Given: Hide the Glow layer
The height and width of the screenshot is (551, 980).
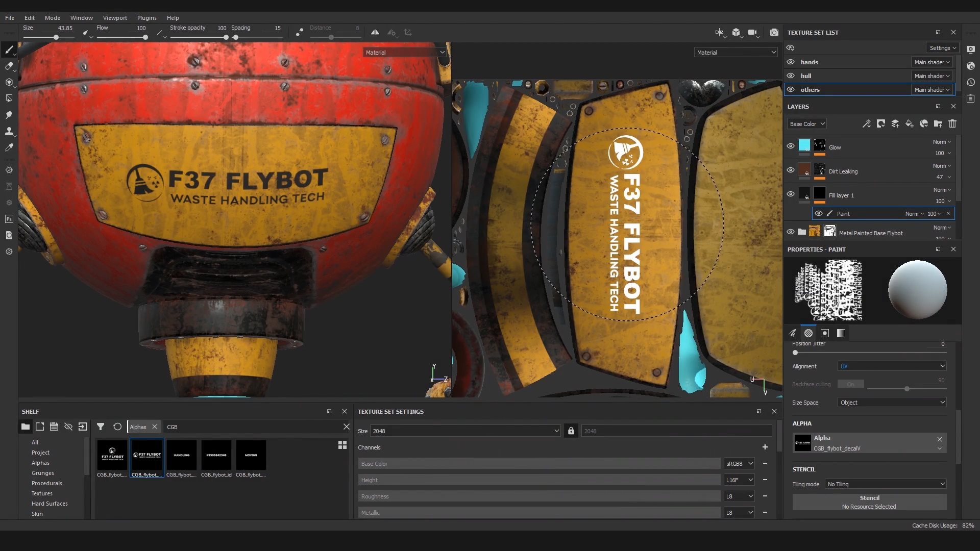Looking at the screenshot, I should 791,146.
